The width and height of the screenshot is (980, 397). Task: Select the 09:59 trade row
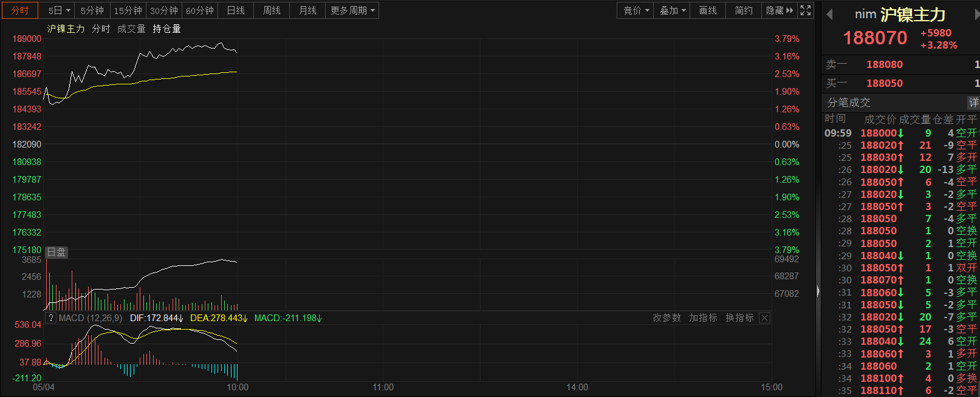pyautogui.click(x=901, y=133)
